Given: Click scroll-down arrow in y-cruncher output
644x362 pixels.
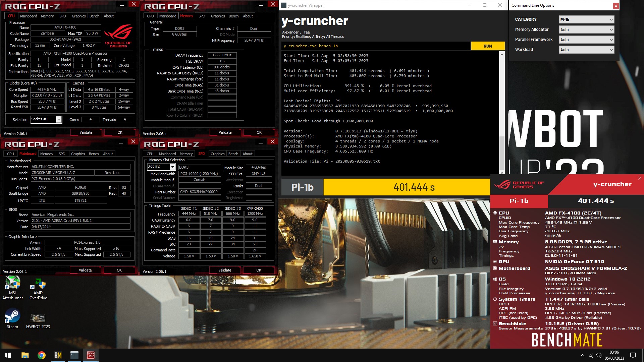Looking at the screenshot, I should (x=502, y=172).
